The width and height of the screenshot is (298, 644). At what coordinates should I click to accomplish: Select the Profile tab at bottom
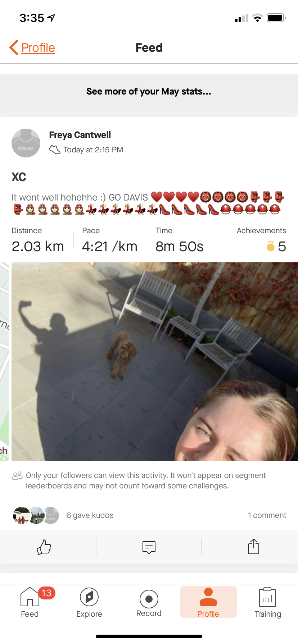(x=208, y=602)
